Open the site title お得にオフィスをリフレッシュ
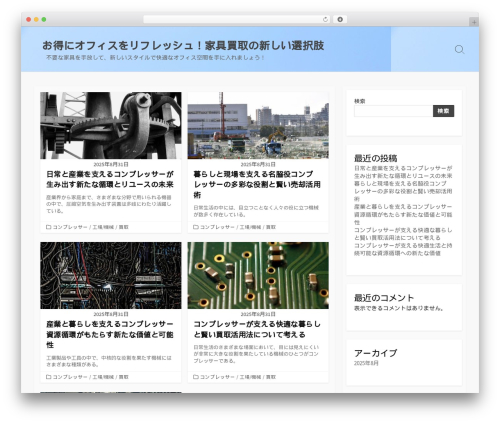Screen dimensions: 500x423 pyautogui.click(x=183, y=45)
